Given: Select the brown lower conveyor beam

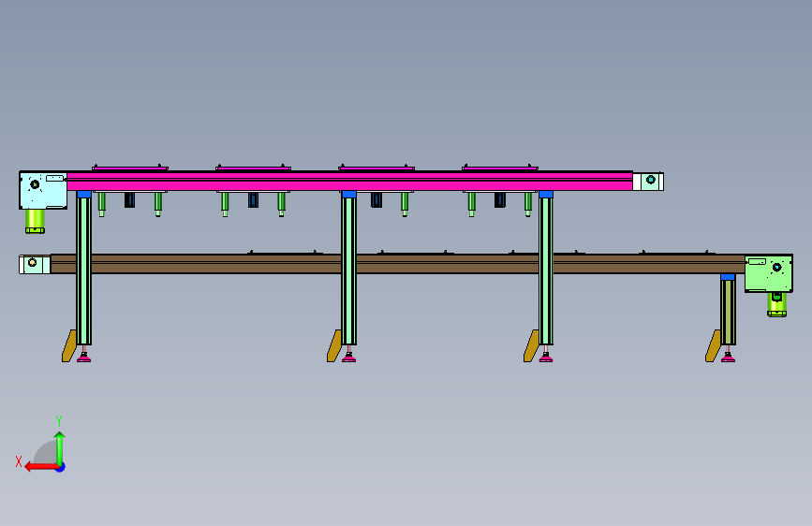Looking at the screenshot, I should pyautogui.click(x=398, y=264).
